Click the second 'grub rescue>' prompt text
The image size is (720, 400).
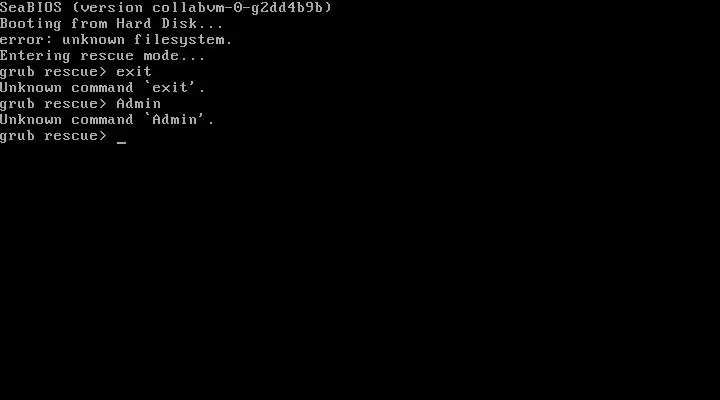coord(53,104)
